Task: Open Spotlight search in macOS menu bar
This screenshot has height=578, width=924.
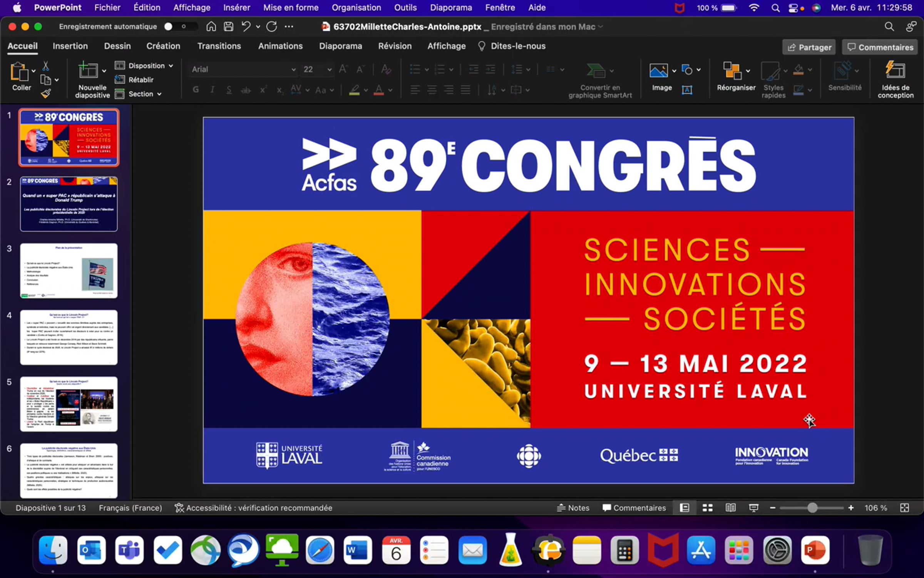Action: [x=775, y=8]
